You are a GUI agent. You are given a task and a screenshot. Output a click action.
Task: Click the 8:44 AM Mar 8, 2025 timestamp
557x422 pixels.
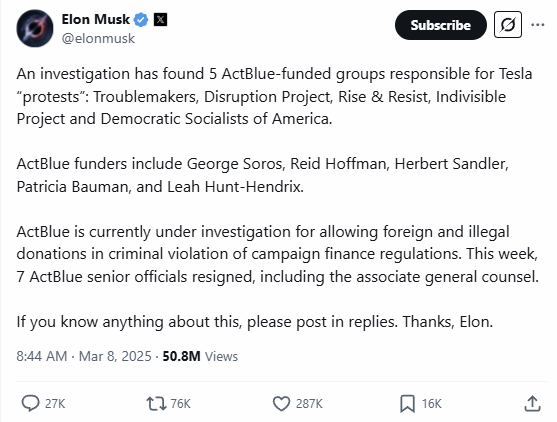[84, 356]
